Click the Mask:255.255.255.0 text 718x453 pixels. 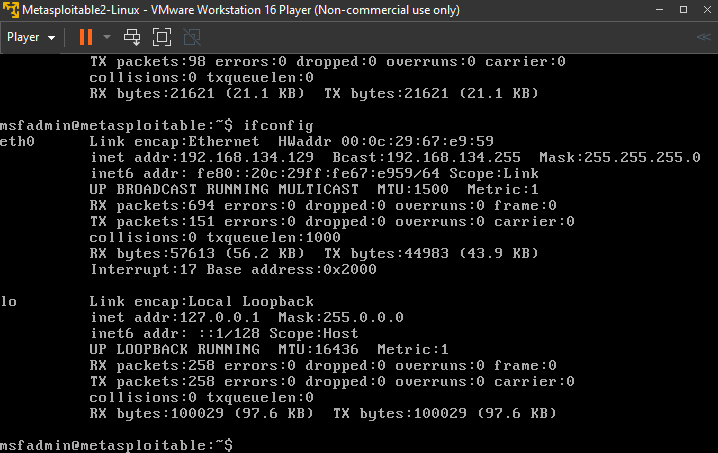tap(619, 157)
